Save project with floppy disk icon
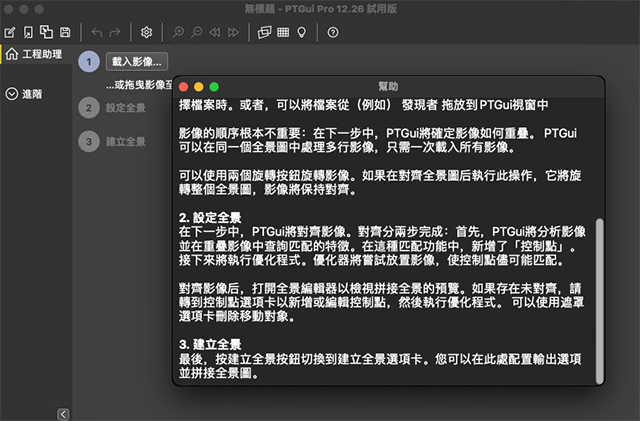The height and width of the screenshot is (421, 640). point(65,32)
